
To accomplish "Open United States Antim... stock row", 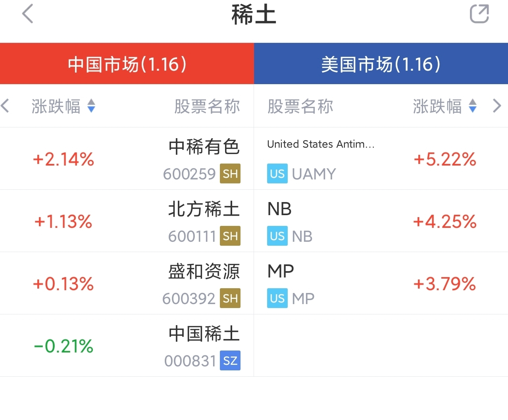I will click(321, 144).
